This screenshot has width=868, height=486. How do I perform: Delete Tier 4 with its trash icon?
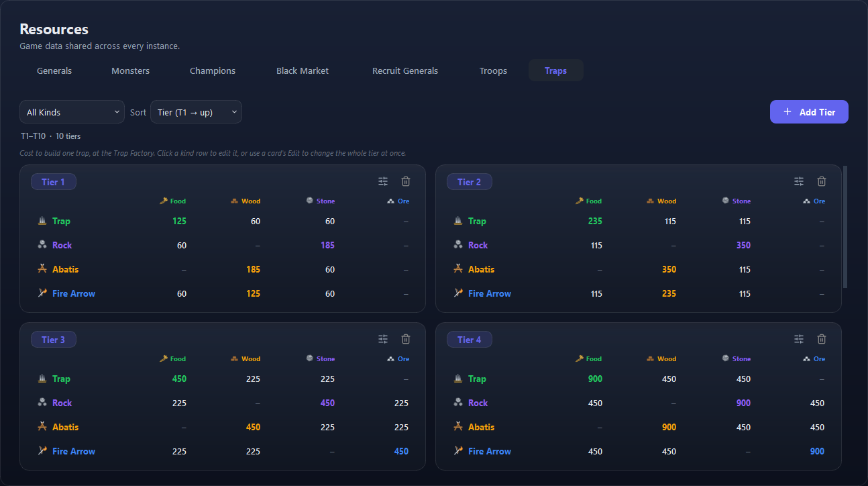point(822,339)
